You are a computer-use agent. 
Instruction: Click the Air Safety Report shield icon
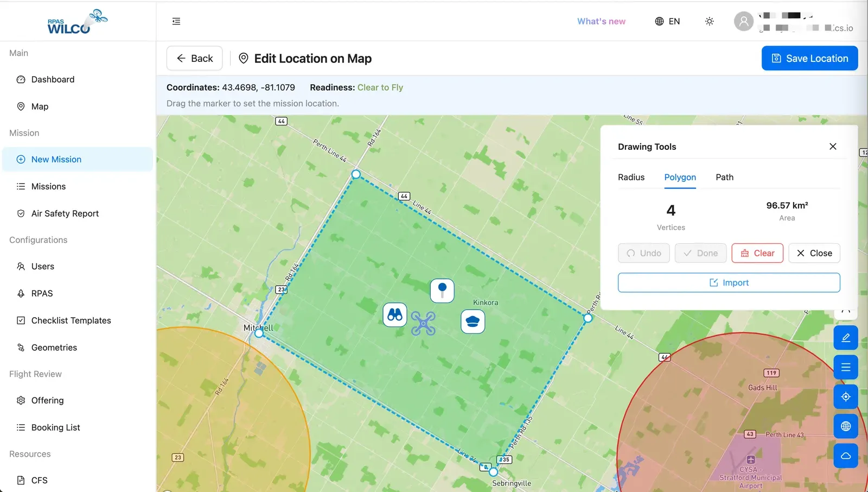[x=21, y=213]
